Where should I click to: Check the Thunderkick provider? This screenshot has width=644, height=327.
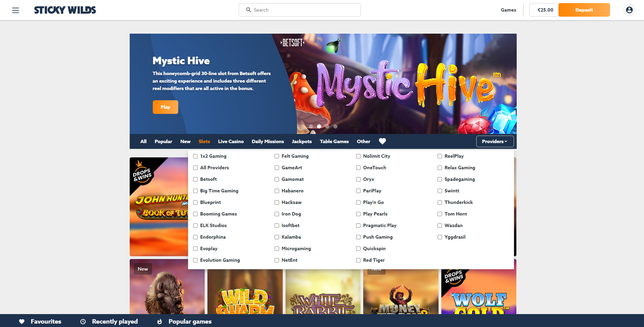click(440, 203)
